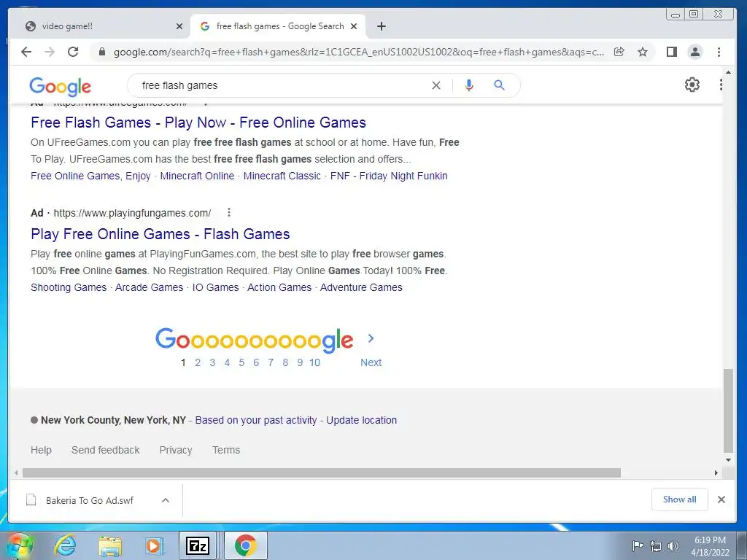Close the downloads bar
The width and height of the screenshot is (747, 560).
tap(721, 499)
